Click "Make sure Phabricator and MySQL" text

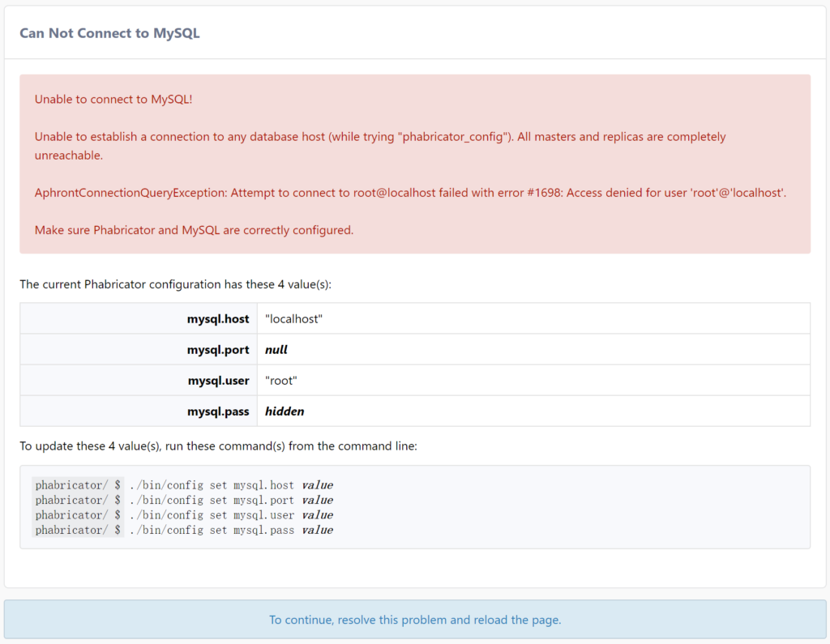(194, 230)
